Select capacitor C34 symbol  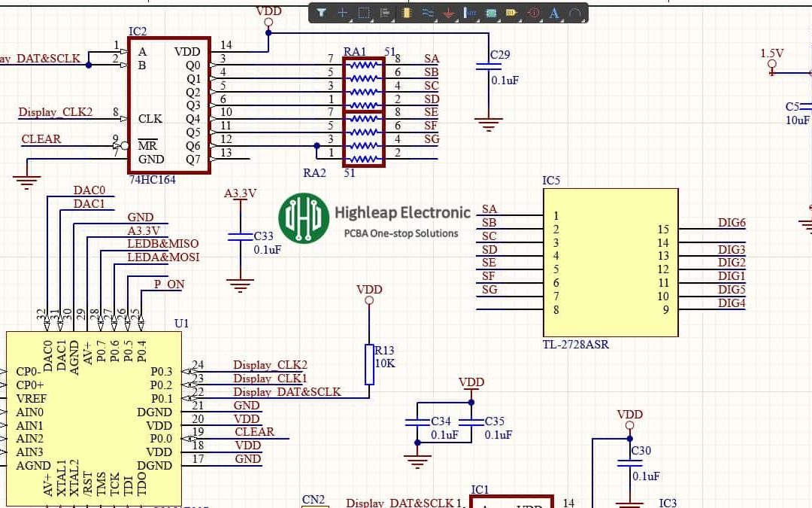click(x=417, y=422)
